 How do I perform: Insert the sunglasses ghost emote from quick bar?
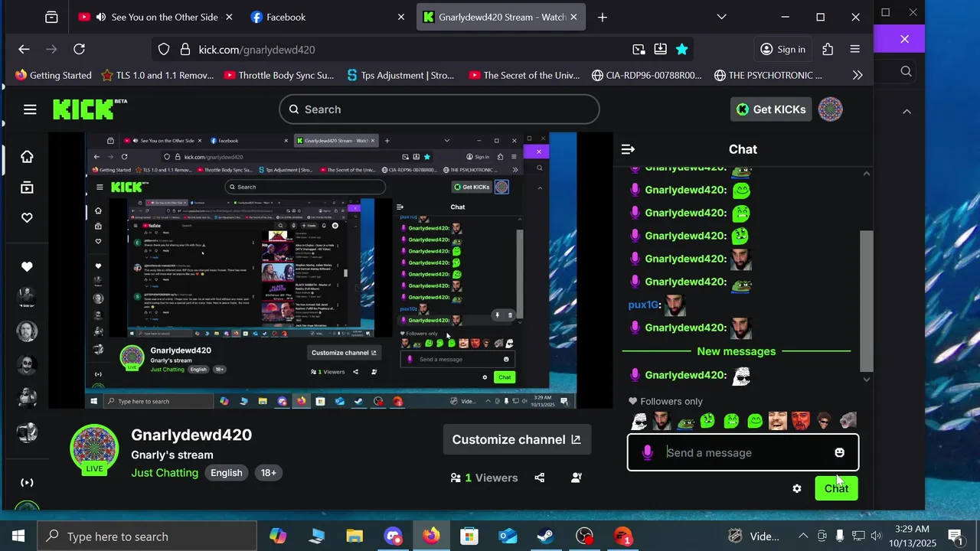point(639,421)
